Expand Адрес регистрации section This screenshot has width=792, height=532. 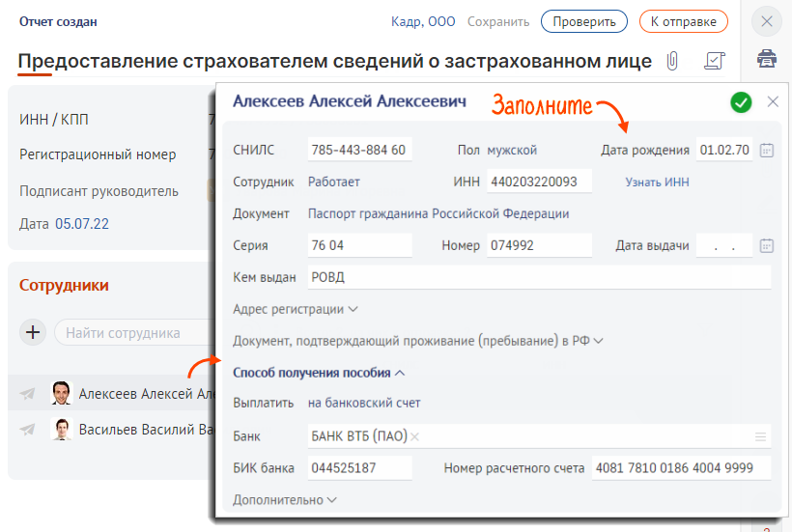click(296, 309)
